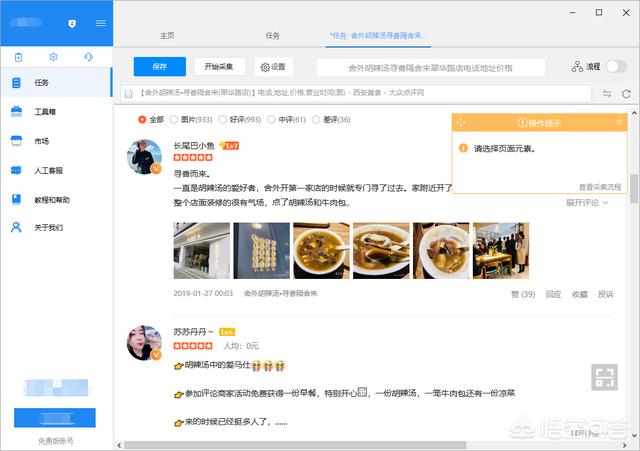Select the 中评(61) review filter
The image size is (640, 451).
[x=286, y=119]
